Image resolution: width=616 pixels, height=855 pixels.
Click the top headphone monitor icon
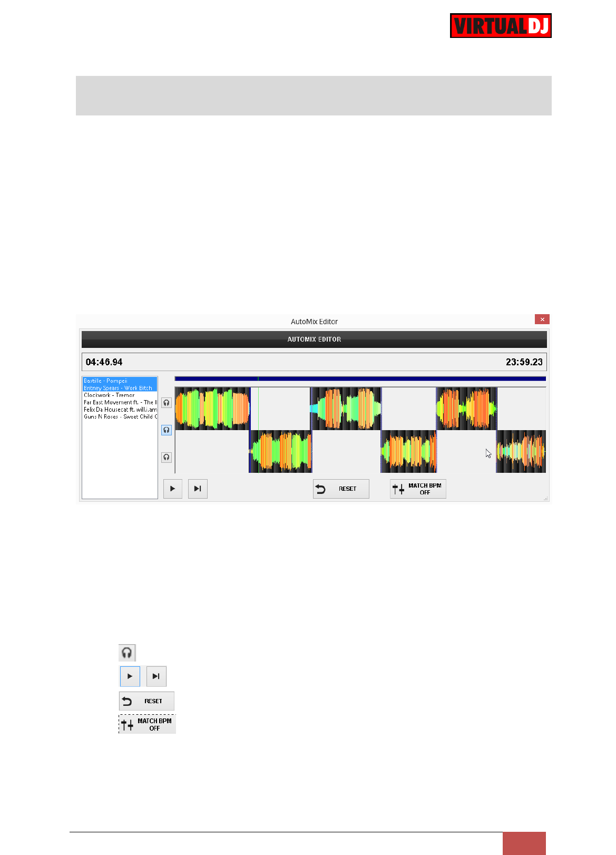click(x=167, y=403)
